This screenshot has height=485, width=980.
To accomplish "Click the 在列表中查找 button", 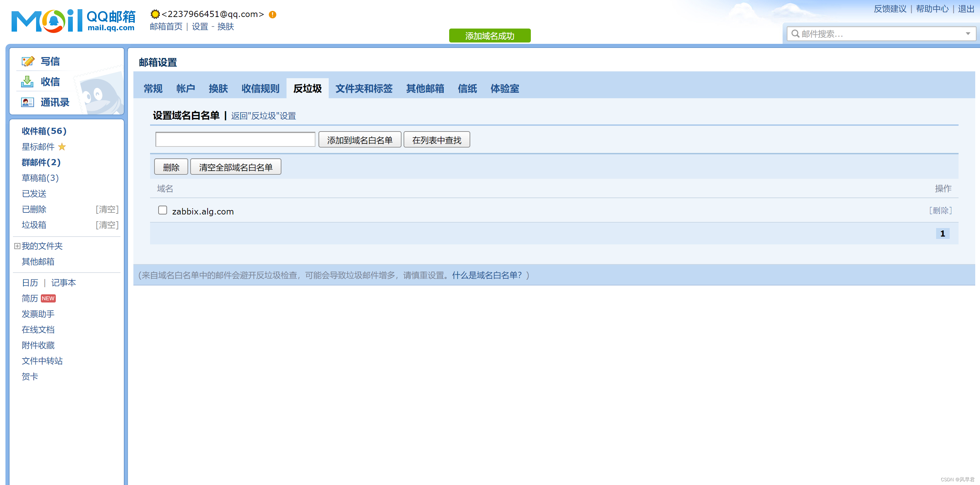I will point(436,139).
